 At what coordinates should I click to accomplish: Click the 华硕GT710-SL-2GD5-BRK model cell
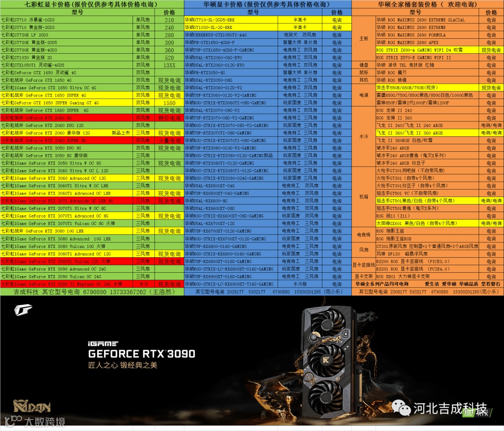click(x=231, y=20)
